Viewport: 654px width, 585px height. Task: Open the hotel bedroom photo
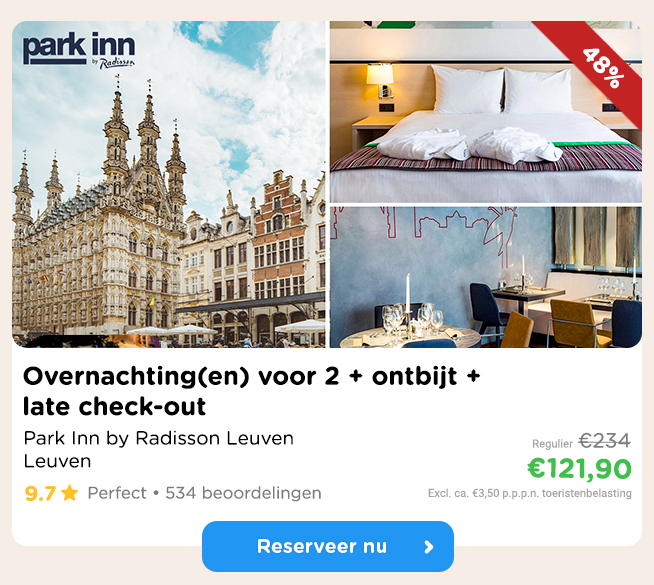tap(485, 112)
